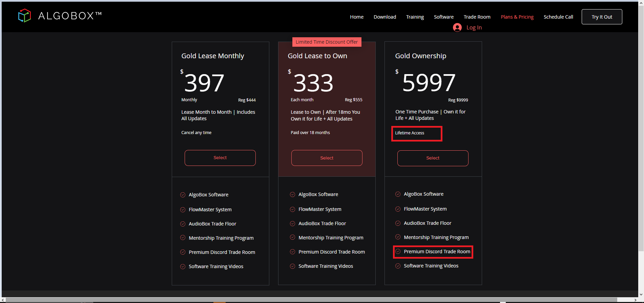Screen dimensions: 644x303
Task: Click the Gold Ownership heading
Action: pos(421,56)
